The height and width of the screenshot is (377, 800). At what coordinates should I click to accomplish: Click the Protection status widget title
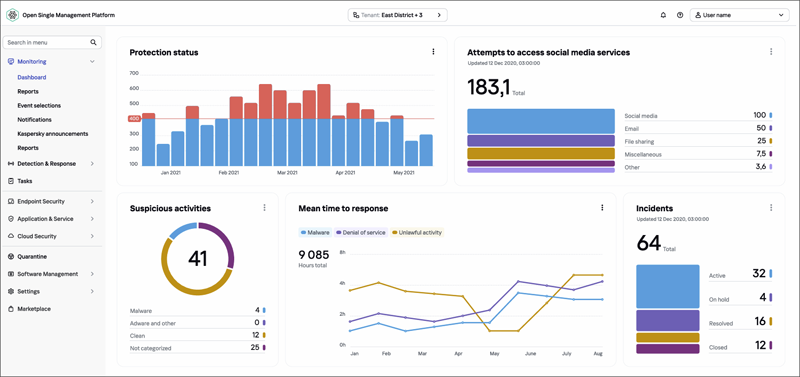164,52
